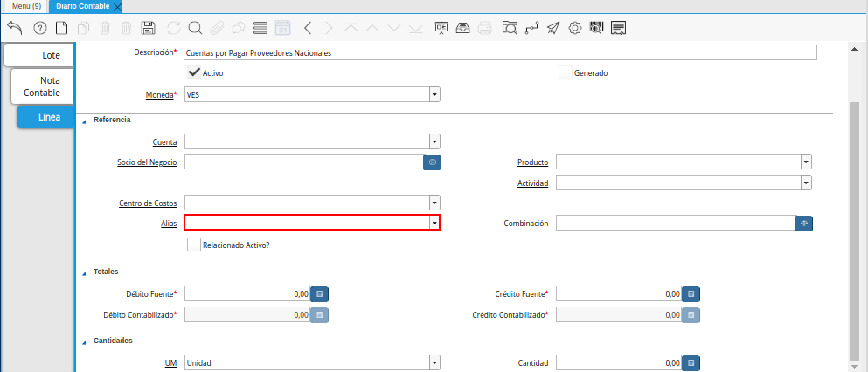This screenshot has width=868, height=372.
Task: Click into the Descripción text field
Action: click(500, 52)
